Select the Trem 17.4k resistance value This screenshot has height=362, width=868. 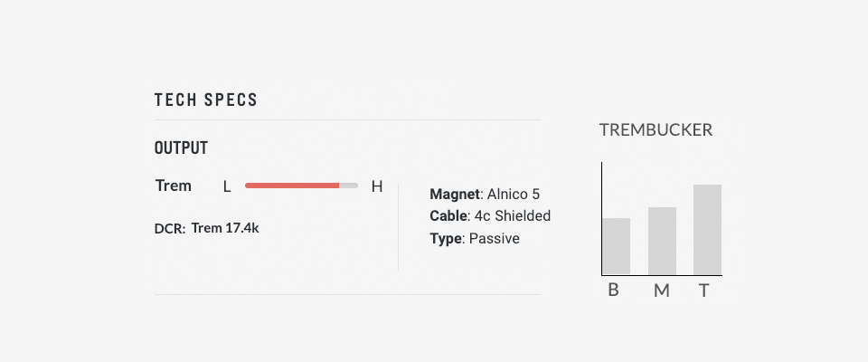tap(225, 228)
